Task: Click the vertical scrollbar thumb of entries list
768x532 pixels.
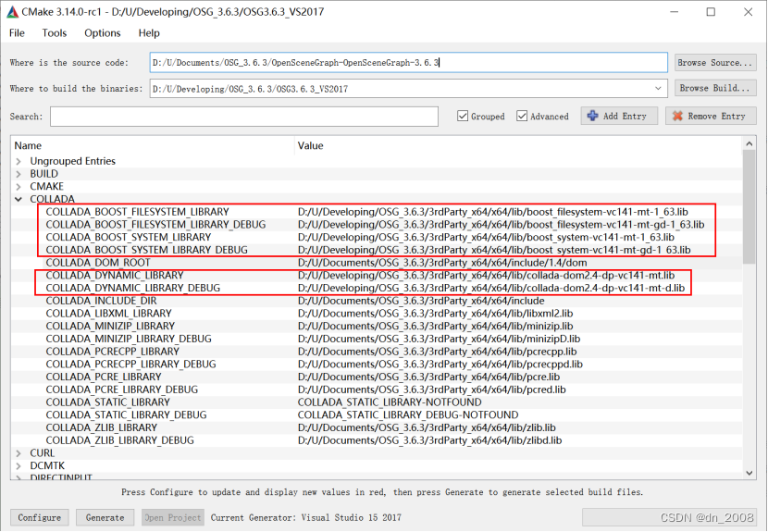Action: [749, 206]
